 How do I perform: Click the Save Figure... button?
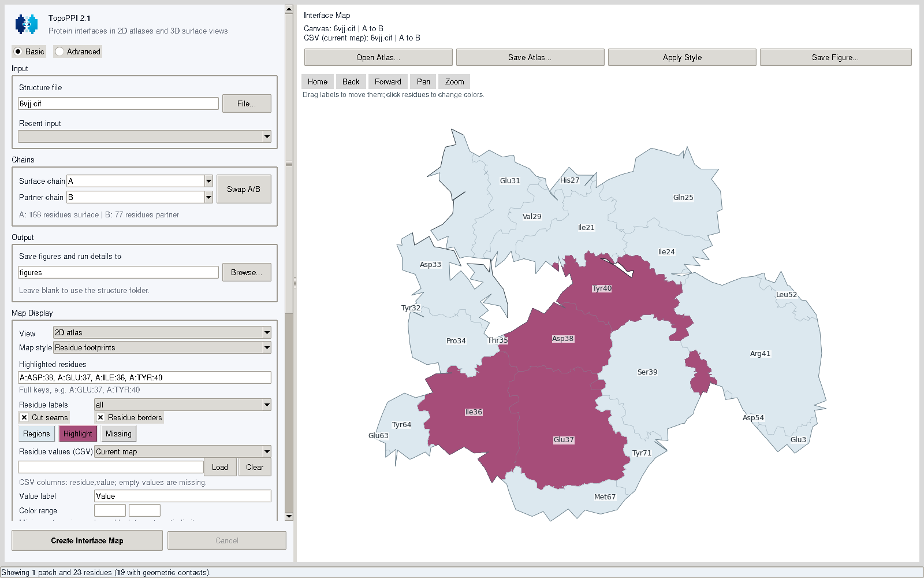(836, 57)
